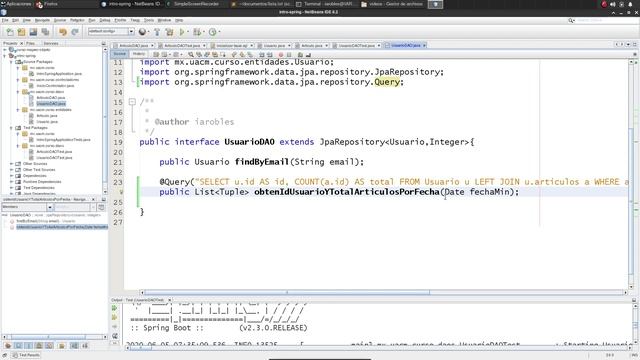
Task: Collapse the Test Packages node
Action: click(11, 128)
